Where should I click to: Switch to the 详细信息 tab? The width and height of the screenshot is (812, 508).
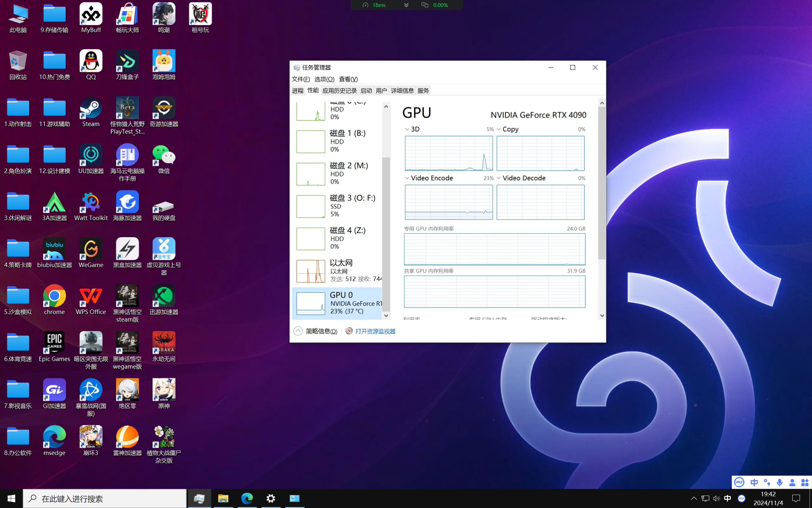[x=402, y=91]
